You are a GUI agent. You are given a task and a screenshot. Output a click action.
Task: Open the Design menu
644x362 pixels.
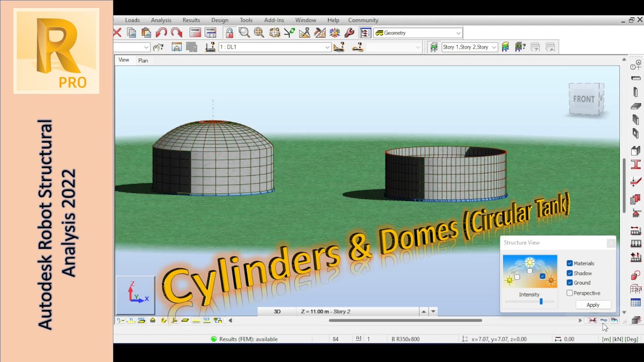pyautogui.click(x=219, y=20)
